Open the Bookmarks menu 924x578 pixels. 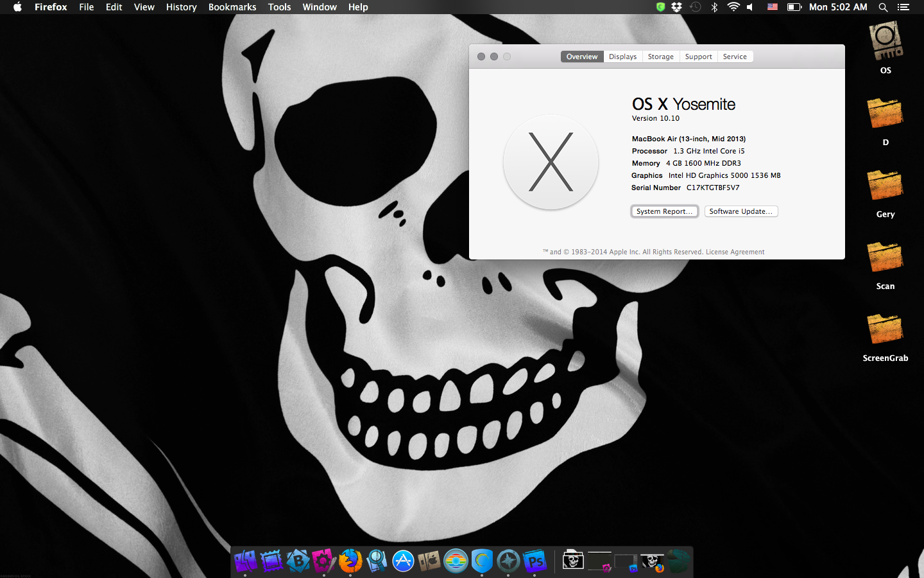(x=232, y=7)
